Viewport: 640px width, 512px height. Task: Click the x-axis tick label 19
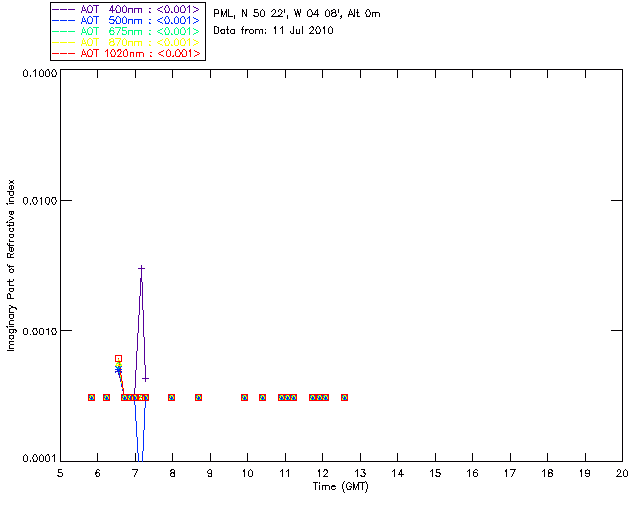pos(585,473)
